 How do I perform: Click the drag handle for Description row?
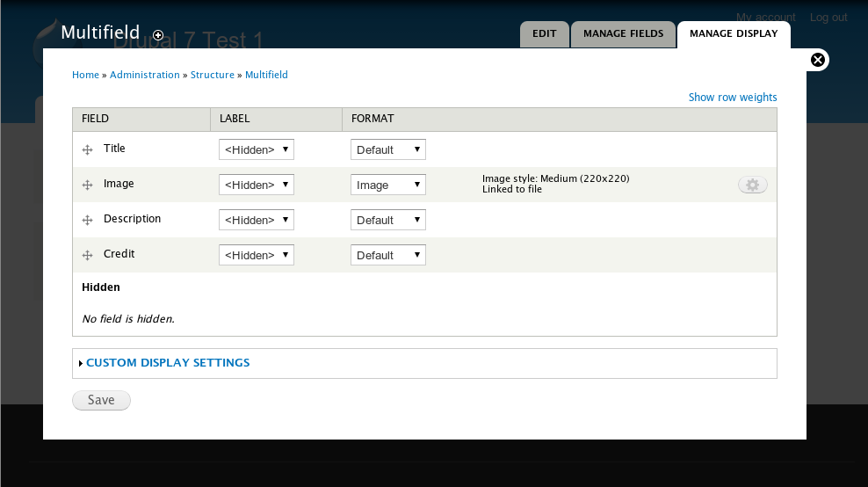[88, 220]
